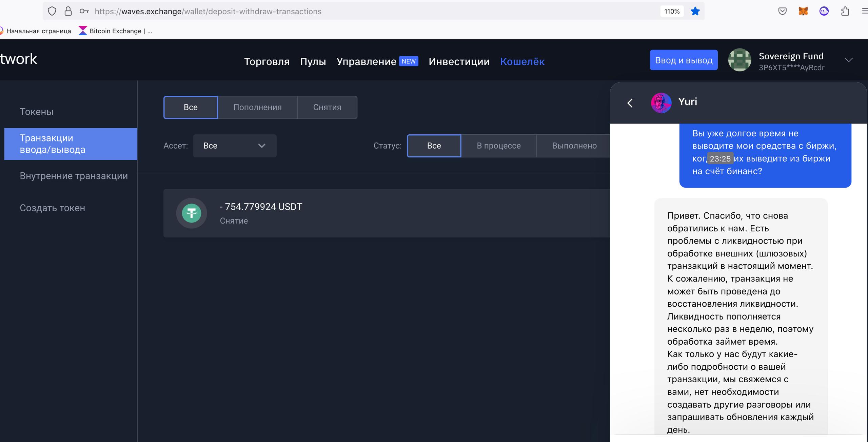Select 'В процессе' status filter
The image size is (868, 442).
[498, 146]
